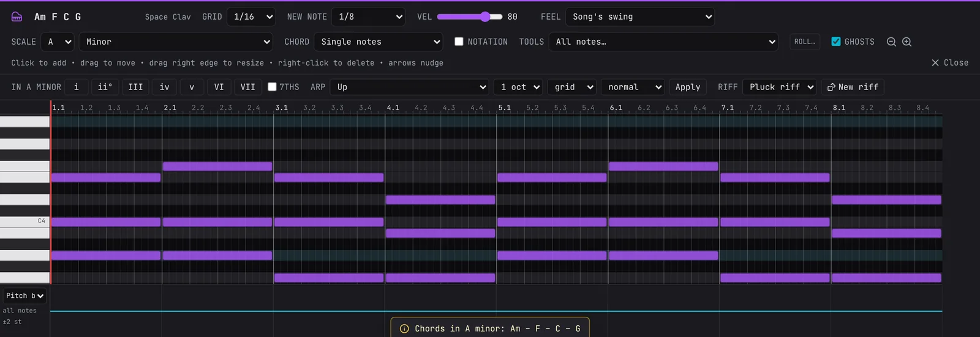Click the ruler at bar 8.1
Image resolution: width=980 pixels, height=337 pixels.
tap(839, 108)
